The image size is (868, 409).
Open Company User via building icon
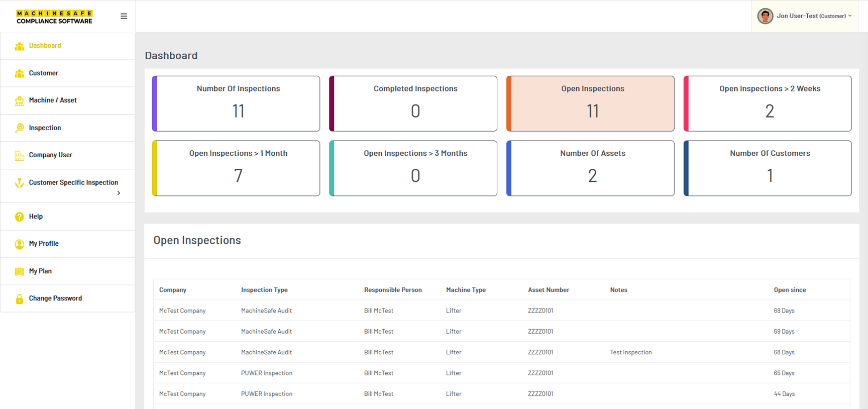point(19,156)
